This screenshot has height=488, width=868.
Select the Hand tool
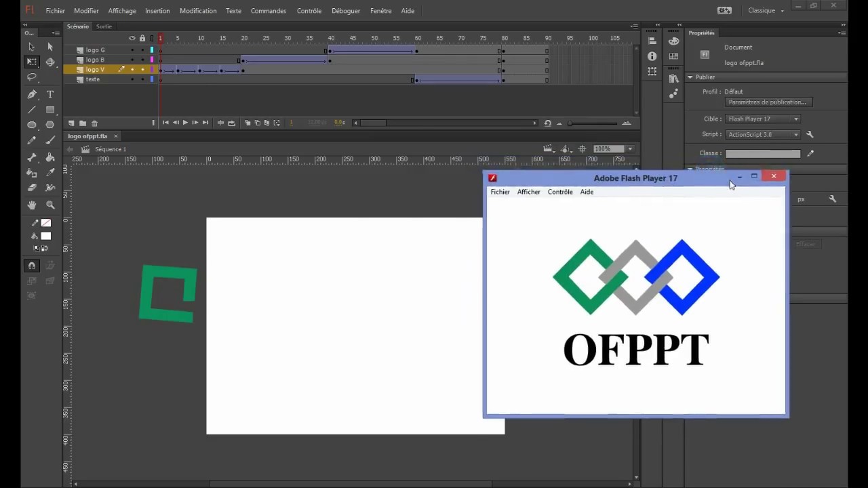31,205
